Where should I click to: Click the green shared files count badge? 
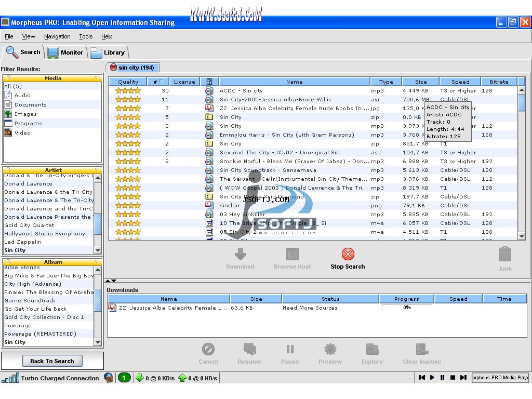pyautogui.click(x=124, y=378)
